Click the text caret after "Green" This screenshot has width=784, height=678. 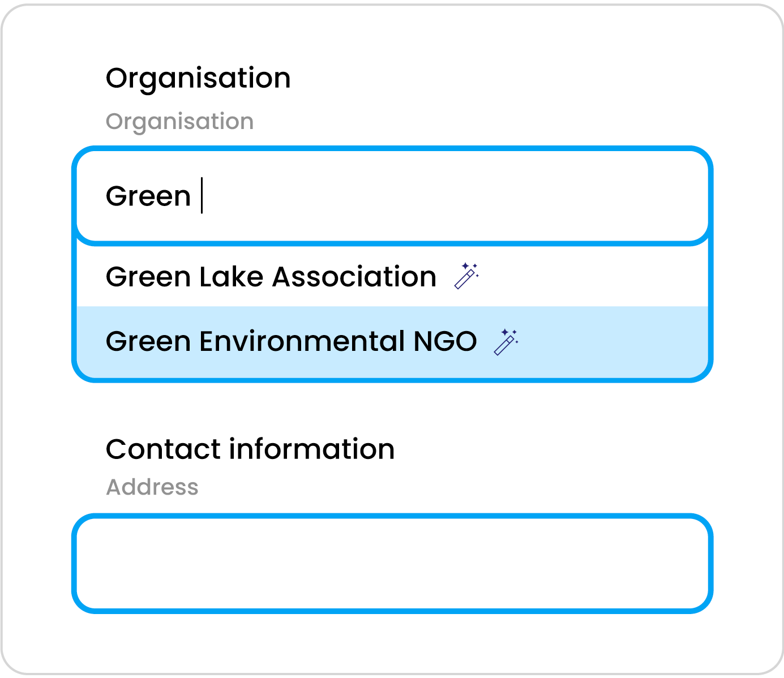[x=202, y=196]
